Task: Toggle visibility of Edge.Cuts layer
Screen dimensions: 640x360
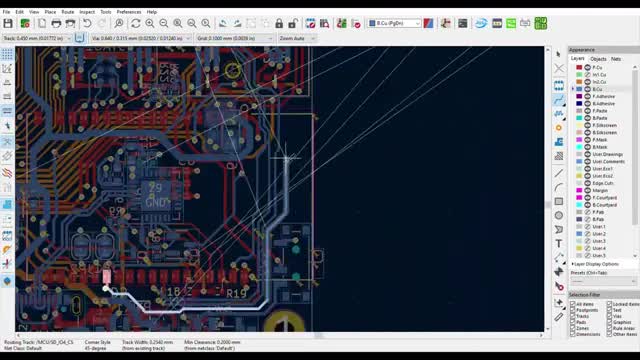Action: 588,183
